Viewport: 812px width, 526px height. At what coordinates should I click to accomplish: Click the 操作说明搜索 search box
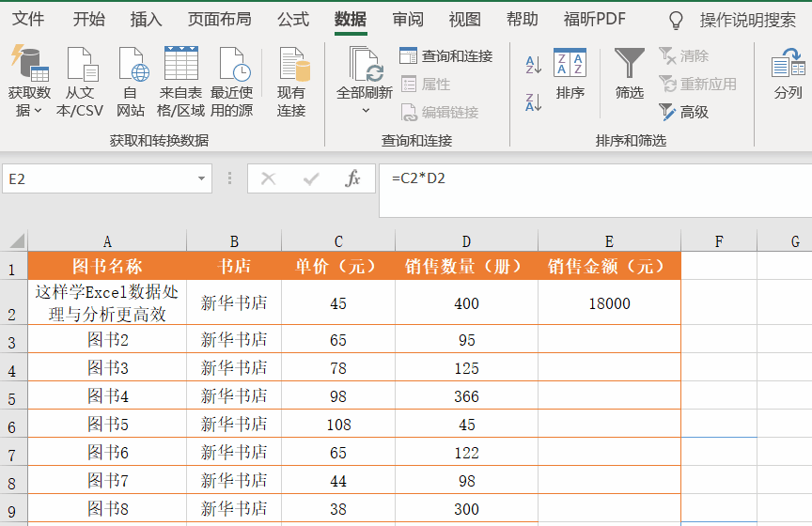coord(748,20)
